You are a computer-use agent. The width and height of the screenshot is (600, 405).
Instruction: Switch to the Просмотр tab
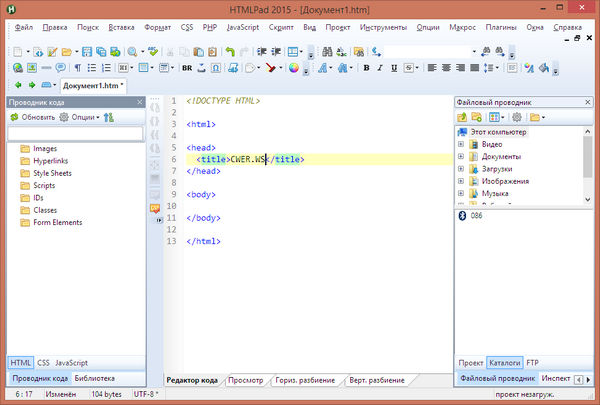pyautogui.click(x=246, y=380)
